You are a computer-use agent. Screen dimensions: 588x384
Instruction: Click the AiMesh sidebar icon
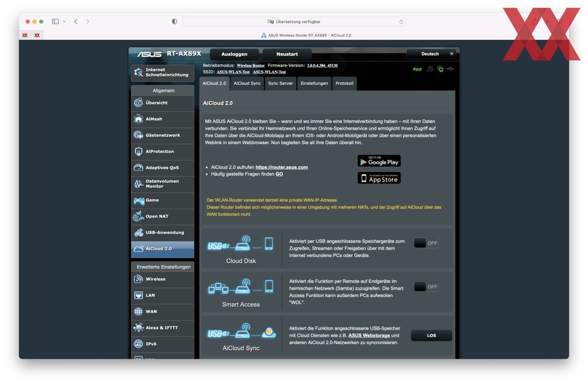coord(138,119)
